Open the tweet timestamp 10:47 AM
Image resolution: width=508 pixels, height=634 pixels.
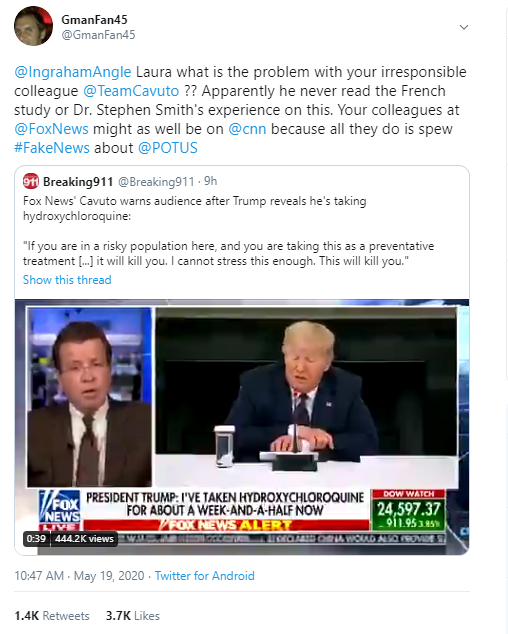[x=39, y=575]
